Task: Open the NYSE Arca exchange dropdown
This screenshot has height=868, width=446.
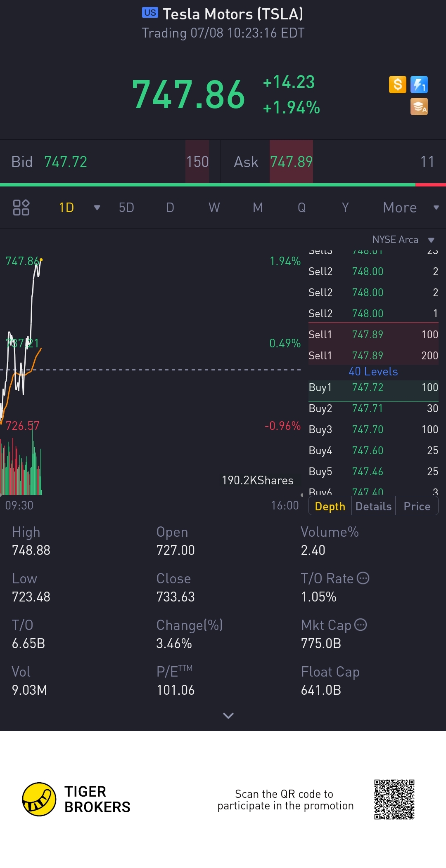Action: (x=403, y=240)
